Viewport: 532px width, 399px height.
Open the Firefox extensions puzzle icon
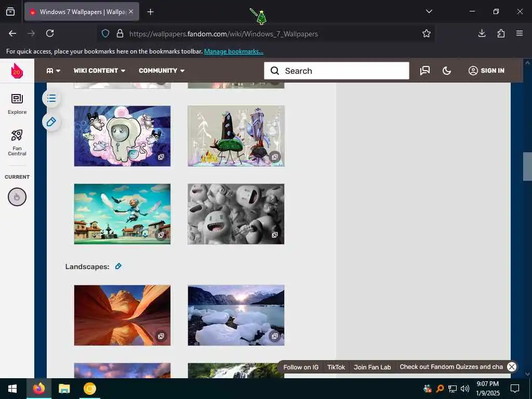point(501,33)
